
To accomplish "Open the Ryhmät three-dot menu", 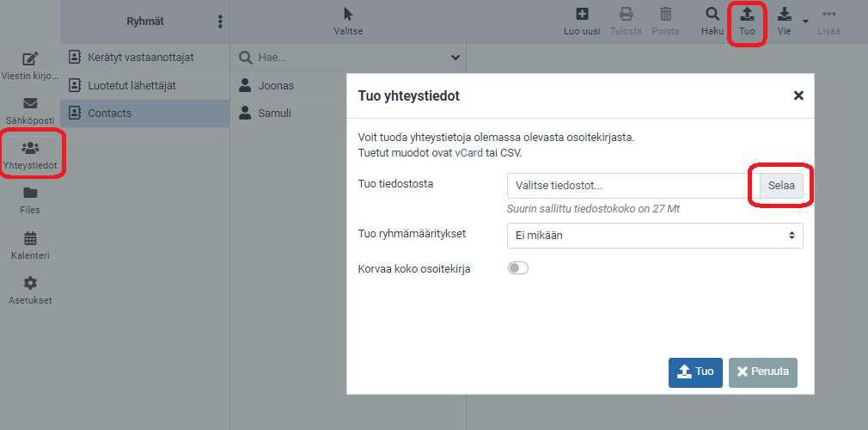I will (220, 21).
